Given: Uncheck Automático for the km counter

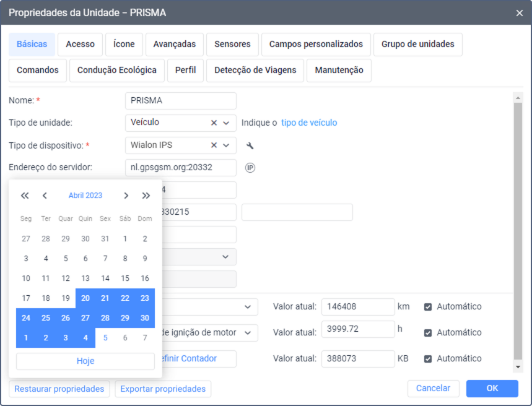Looking at the screenshot, I should [x=428, y=306].
